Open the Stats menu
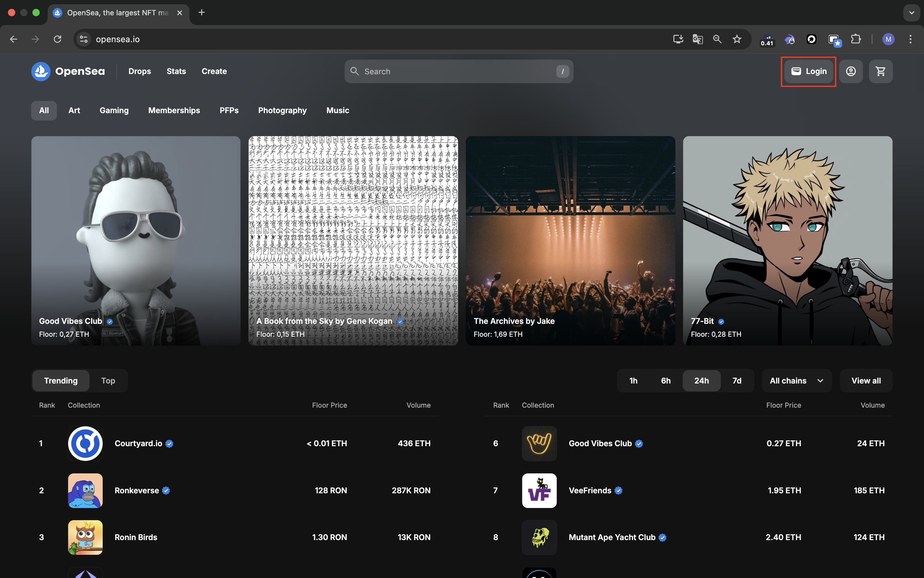The width and height of the screenshot is (924, 578). 176,72
